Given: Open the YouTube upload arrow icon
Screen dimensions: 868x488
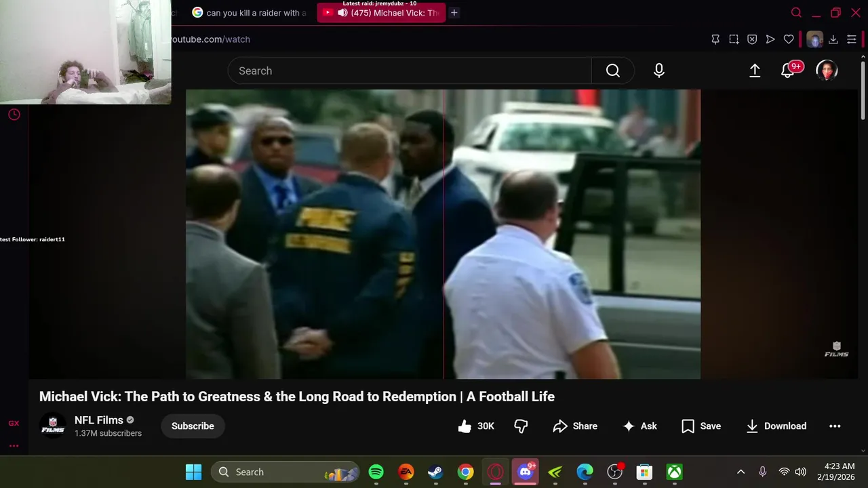Looking at the screenshot, I should click(x=755, y=70).
